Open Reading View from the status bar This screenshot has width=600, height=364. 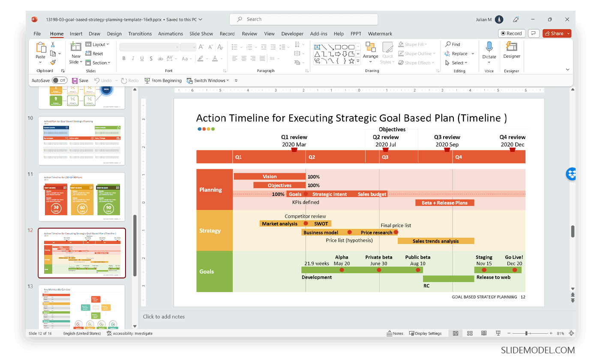click(484, 333)
